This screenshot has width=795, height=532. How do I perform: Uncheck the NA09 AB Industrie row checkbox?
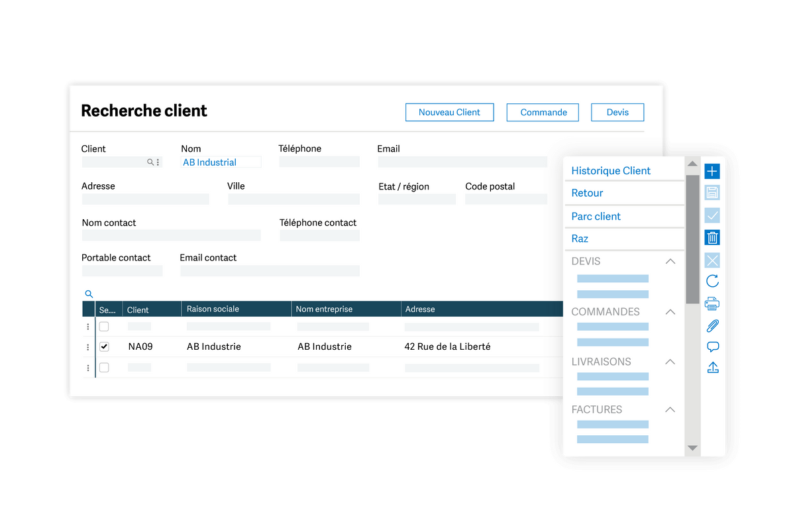pos(104,347)
